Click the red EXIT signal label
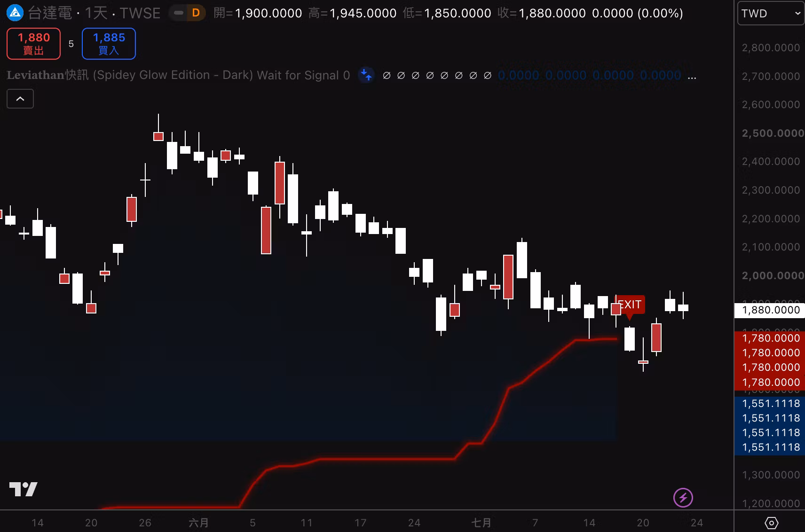The height and width of the screenshot is (532, 805). tap(629, 305)
